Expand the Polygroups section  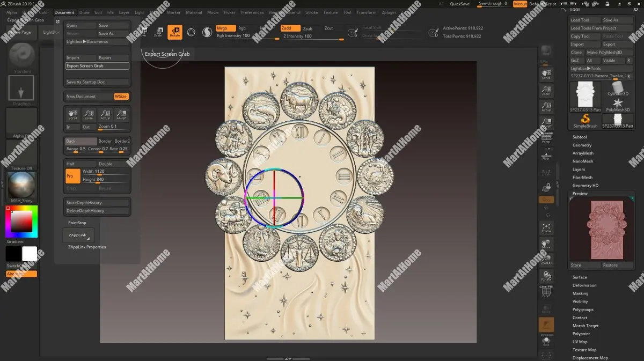pyautogui.click(x=583, y=310)
